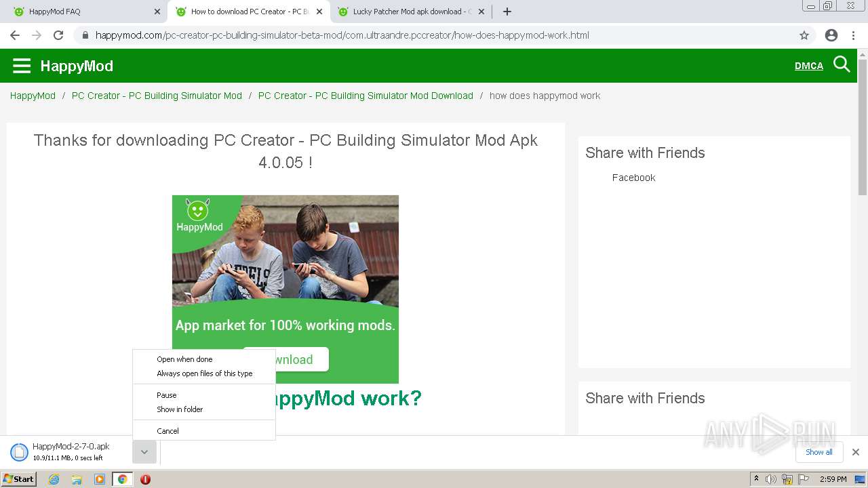
Task: Close the How to download PC Creator tab
Action: click(x=319, y=12)
